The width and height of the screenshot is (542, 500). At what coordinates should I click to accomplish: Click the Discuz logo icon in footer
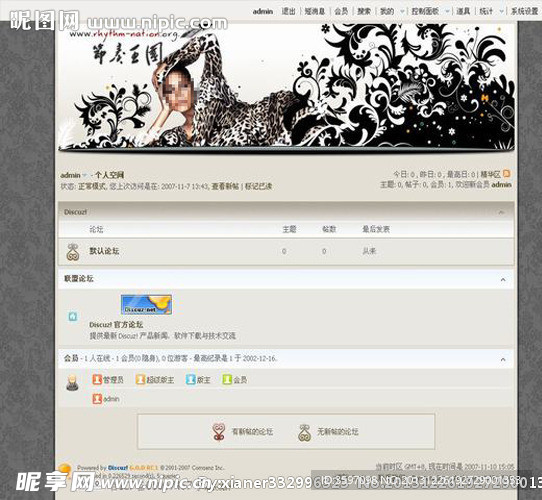[x=65, y=470]
